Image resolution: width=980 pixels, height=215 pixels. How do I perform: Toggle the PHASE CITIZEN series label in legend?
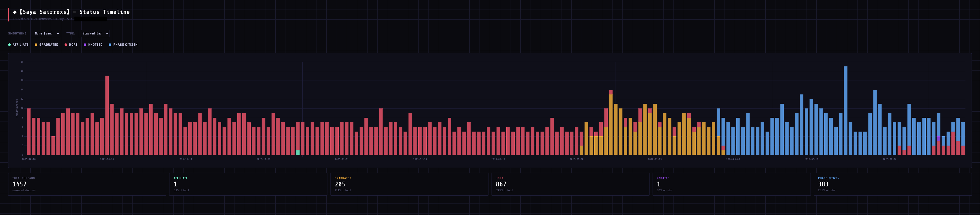tap(125, 45)
